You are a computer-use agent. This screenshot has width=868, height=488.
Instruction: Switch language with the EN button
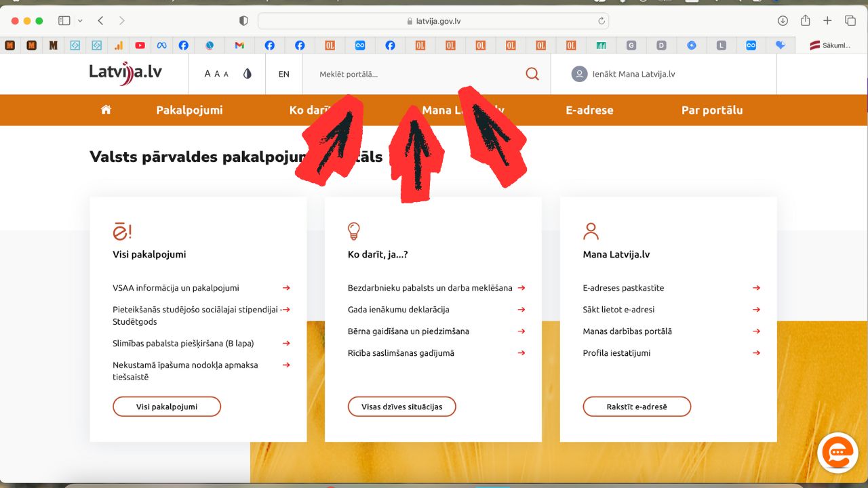point(283,74)
